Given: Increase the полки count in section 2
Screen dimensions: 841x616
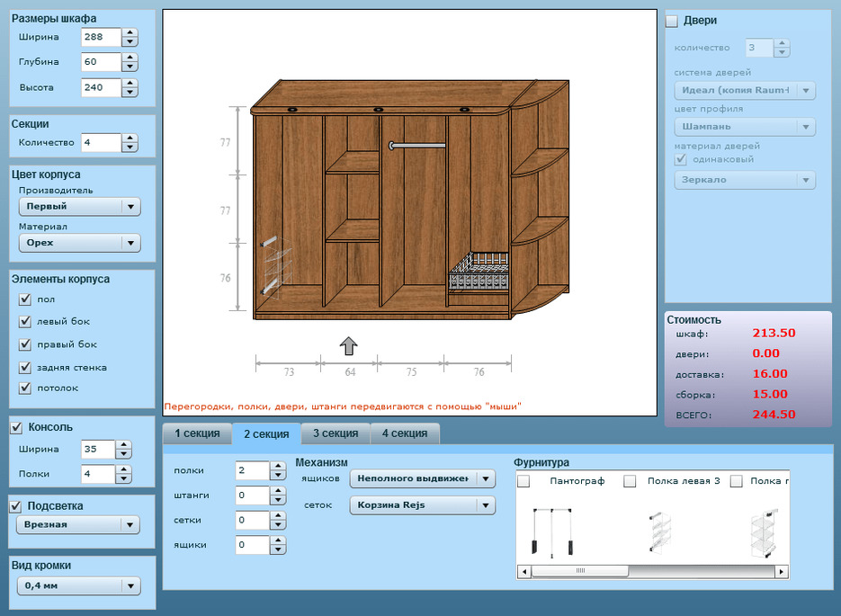Looking at the screenshot, I should click(x=278, y=467).
